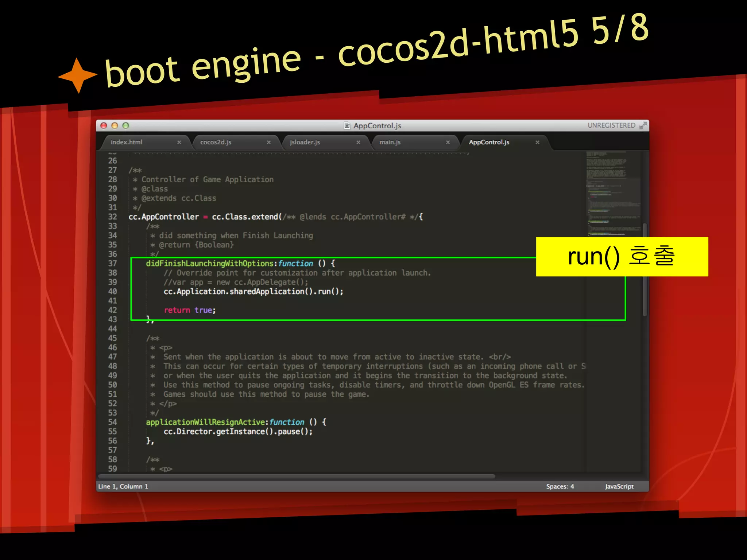
Task: Activate the AppControl.js tab
Action: [x=489, y=142]
